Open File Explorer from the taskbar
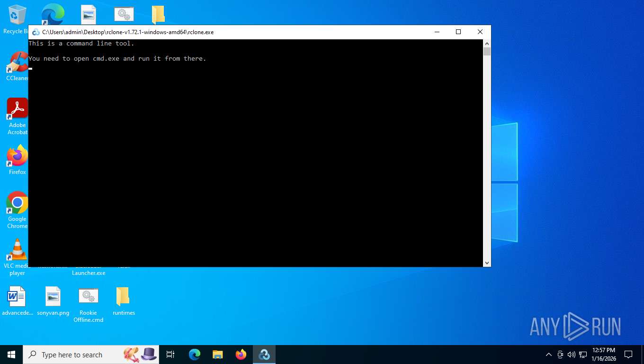644x364 pixels. tap(218, 355)
